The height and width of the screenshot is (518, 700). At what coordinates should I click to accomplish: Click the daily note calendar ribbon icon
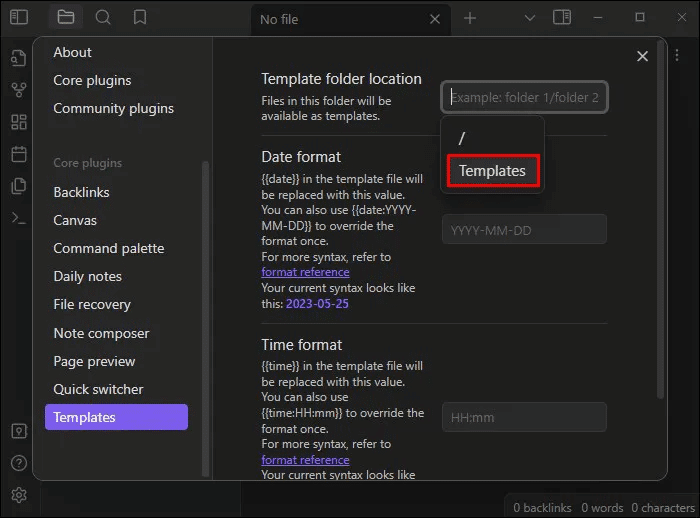click(18, 154)
